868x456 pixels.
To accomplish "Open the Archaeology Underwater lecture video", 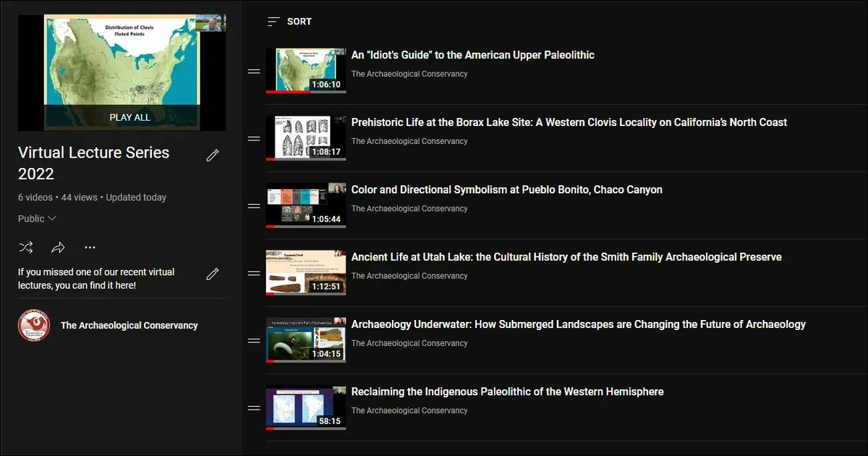I will click(x=577, y=324).
